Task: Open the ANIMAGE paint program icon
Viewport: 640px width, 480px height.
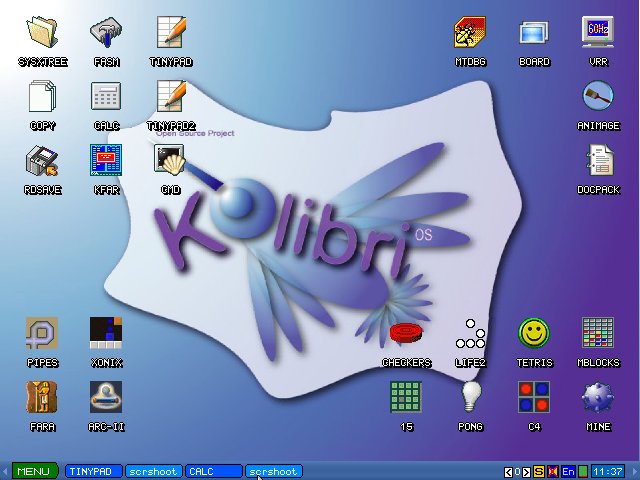Action: tap(598, 97)
